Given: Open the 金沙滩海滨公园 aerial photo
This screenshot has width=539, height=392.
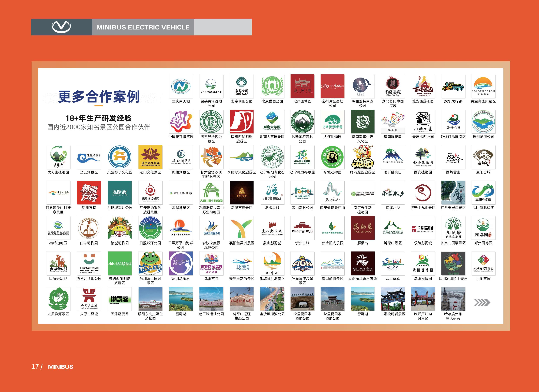Looking at the screenshot, I should [x=272, y=299].
